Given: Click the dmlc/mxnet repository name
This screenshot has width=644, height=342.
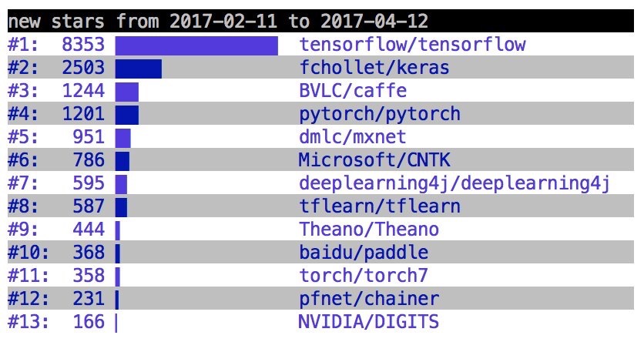Looking at the screenshot, I should tap(353, 137).
